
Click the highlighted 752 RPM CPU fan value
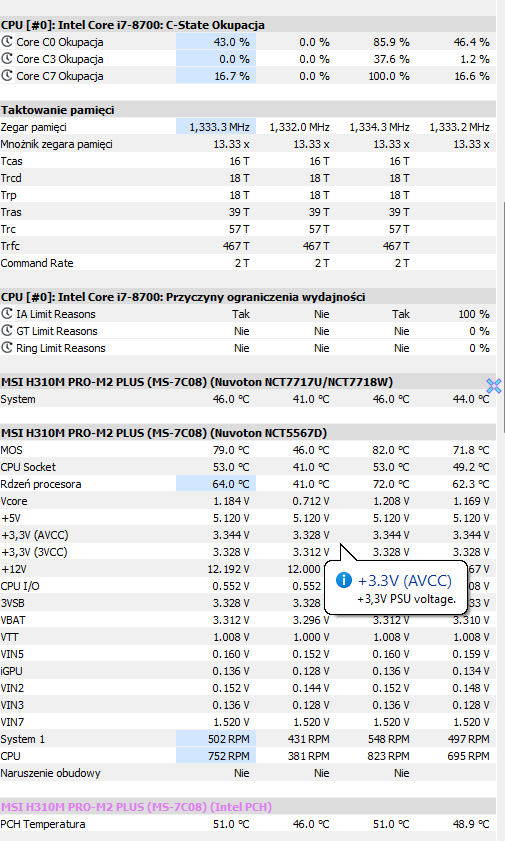point(216,756)
